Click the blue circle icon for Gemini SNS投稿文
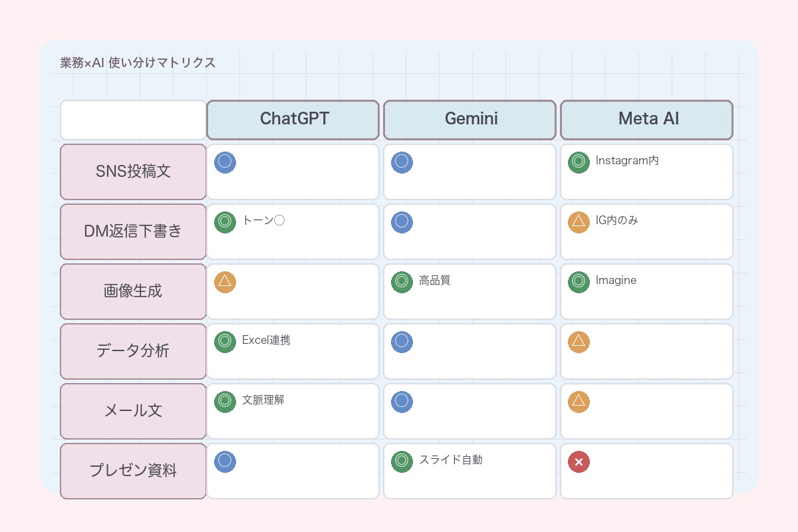The width and height of the screenshot is (798, 532). pos(402,162)
